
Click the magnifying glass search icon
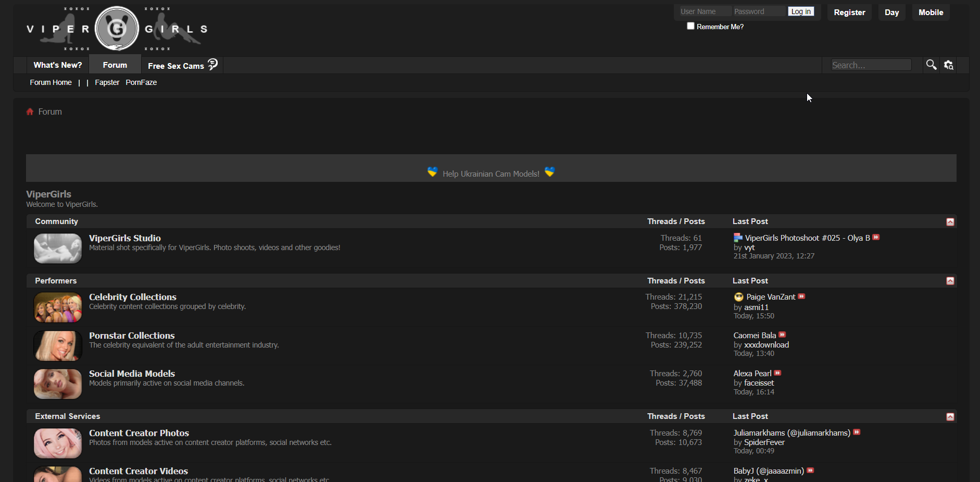(x=931, y=65)
